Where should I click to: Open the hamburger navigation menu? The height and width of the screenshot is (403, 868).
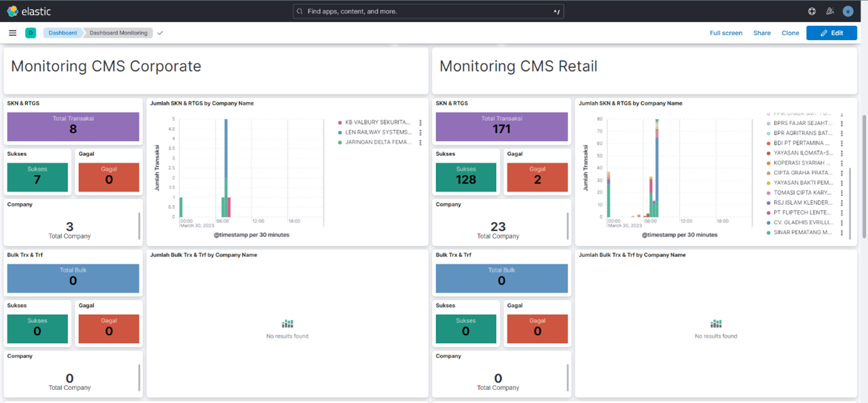(13, 33)
